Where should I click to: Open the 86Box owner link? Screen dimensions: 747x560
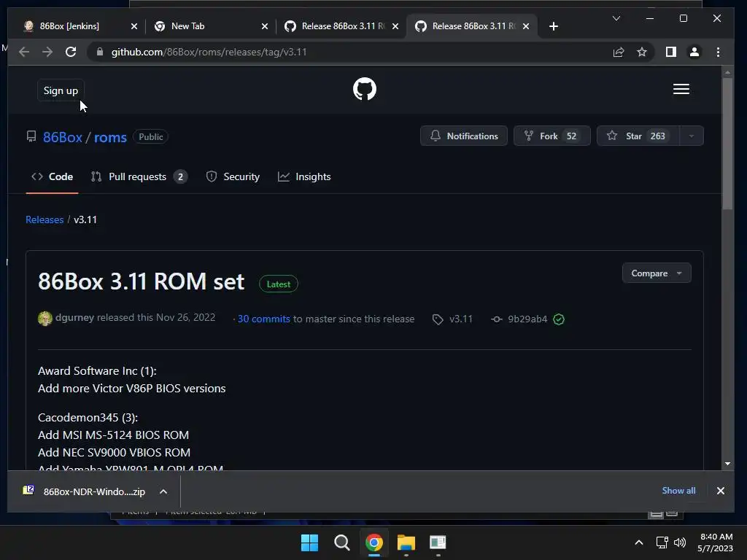point(63,137)
